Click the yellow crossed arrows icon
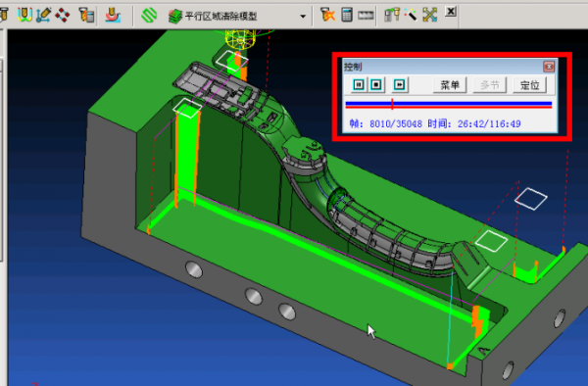Image resolution: width=588 pixels, height=386 pixels. point(430,15)
